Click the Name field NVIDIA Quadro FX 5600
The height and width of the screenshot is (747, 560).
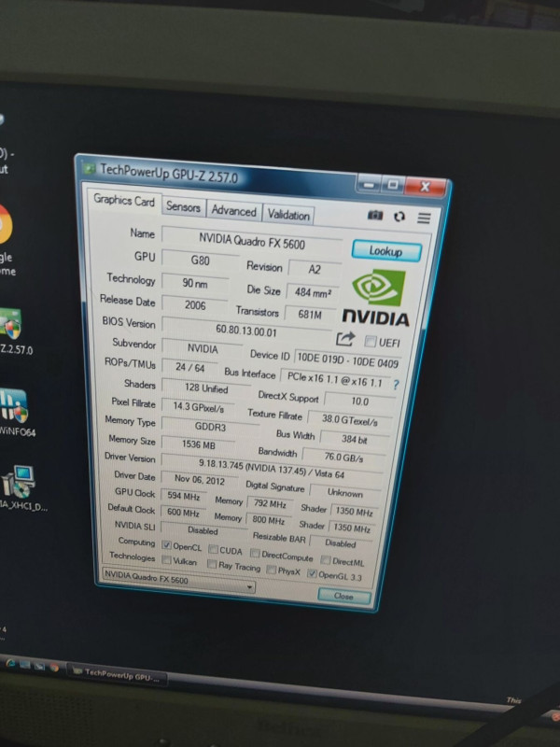251,241
